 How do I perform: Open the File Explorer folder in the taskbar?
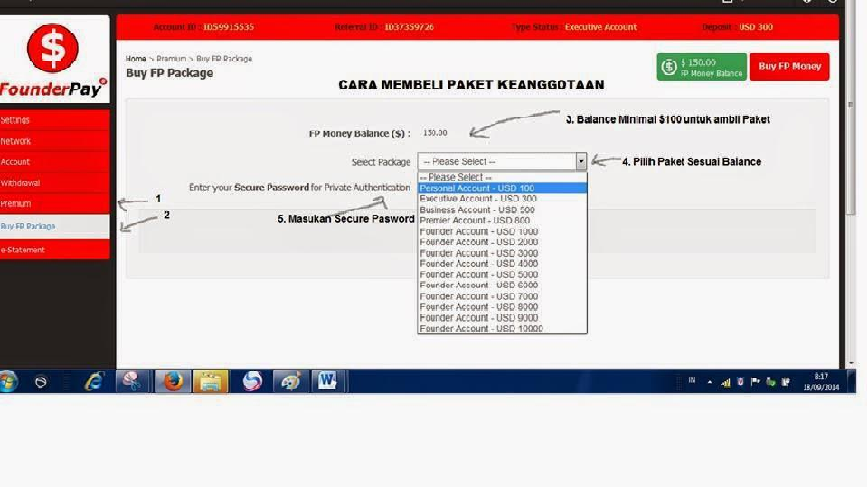[x=211, y=381]
